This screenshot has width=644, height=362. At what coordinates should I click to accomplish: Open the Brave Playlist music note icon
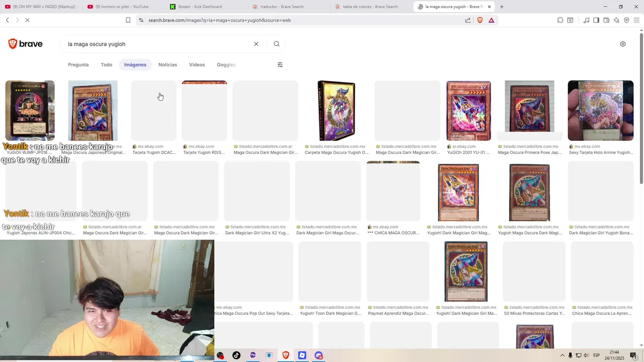click(586, 20)
